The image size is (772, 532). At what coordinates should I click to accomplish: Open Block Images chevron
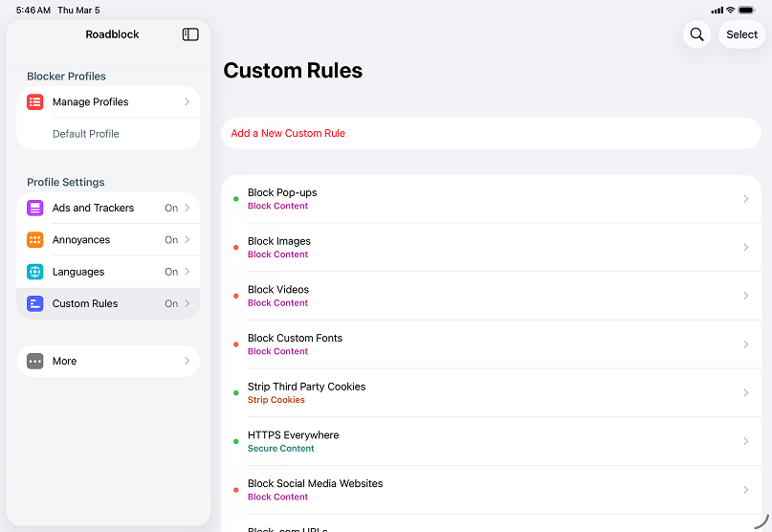[746, 247]
